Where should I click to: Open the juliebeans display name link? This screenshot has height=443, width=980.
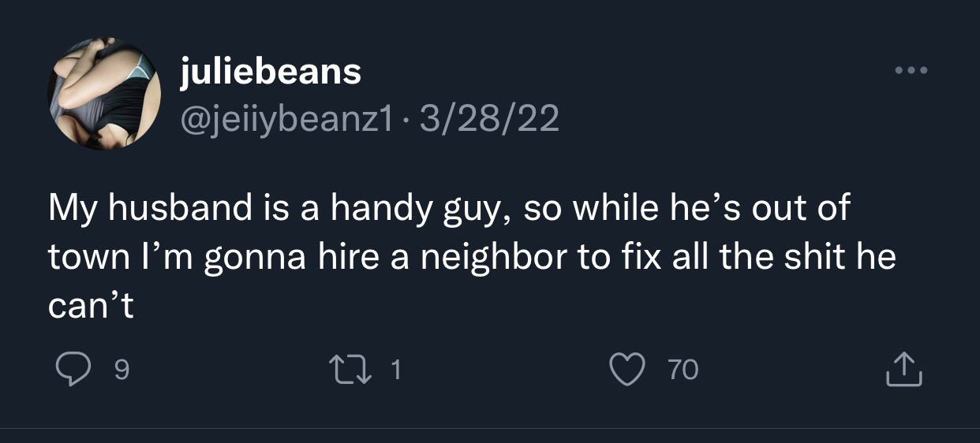[x=271, y=73]
